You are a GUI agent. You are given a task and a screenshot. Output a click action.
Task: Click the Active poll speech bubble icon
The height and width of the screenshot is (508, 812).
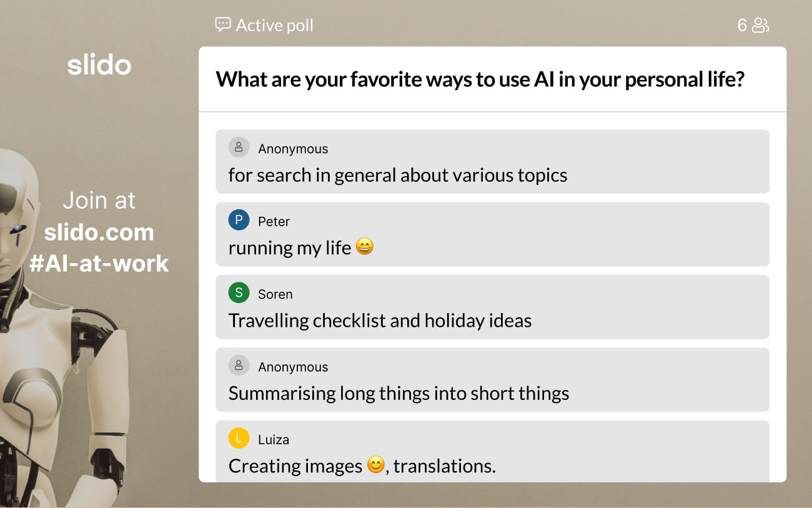click(x=223, y=25)
